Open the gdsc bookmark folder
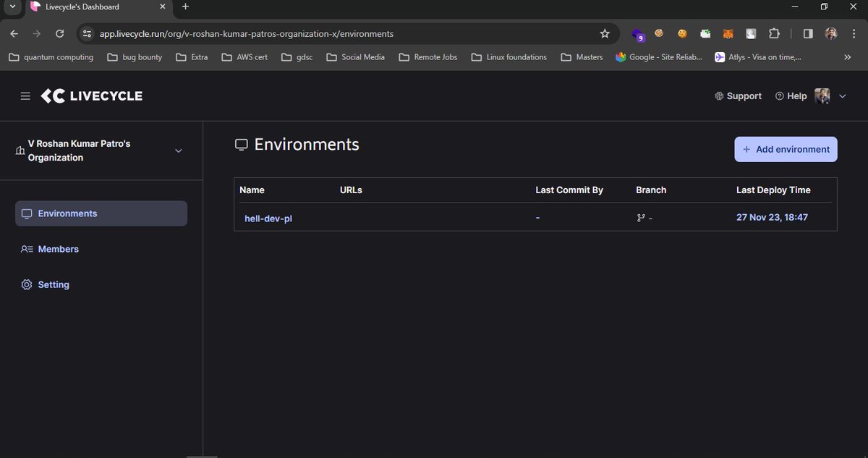The image size is (868, 458). coord(297,57)
